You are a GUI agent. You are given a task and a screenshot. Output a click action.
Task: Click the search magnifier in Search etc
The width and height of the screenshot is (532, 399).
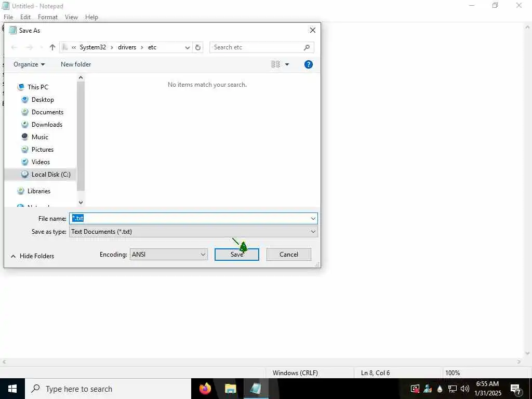(307, 47)
